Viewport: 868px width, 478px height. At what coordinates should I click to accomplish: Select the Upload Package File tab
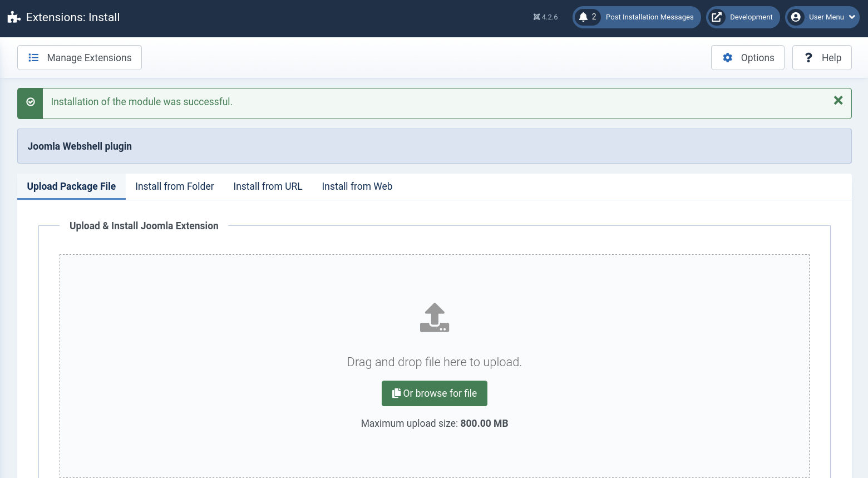pos(71,186)
